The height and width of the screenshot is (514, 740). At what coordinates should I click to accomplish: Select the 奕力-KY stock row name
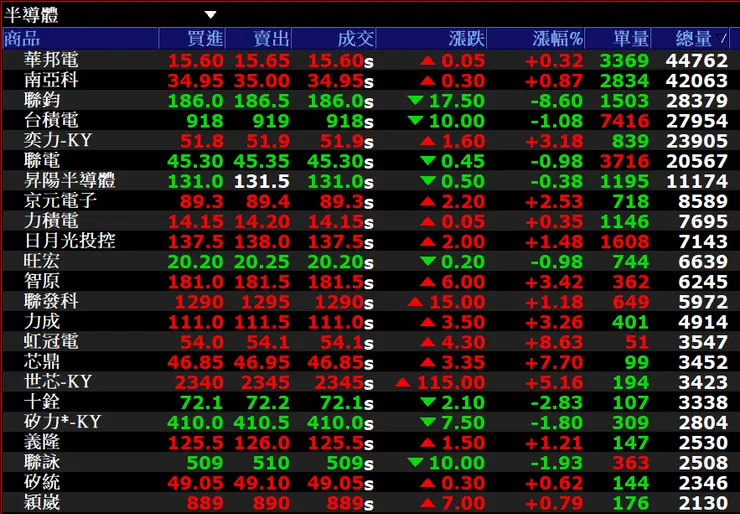click(58, 141)
